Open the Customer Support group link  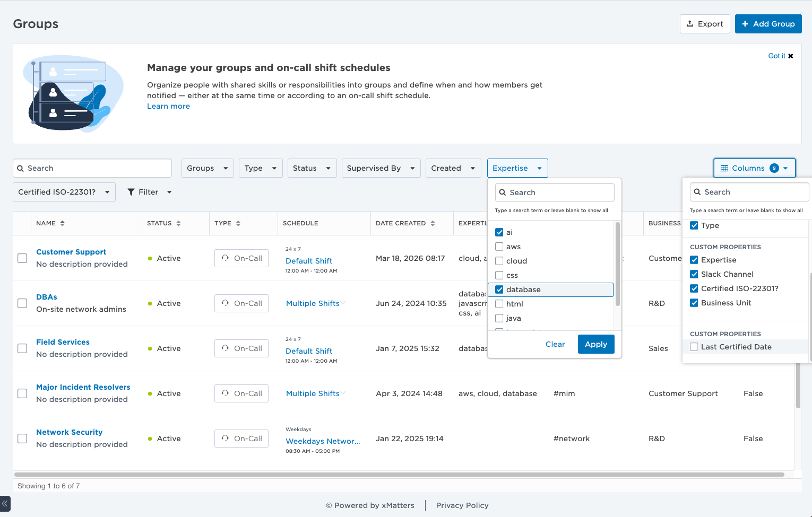pyautogui.click(x=71, y=252)
